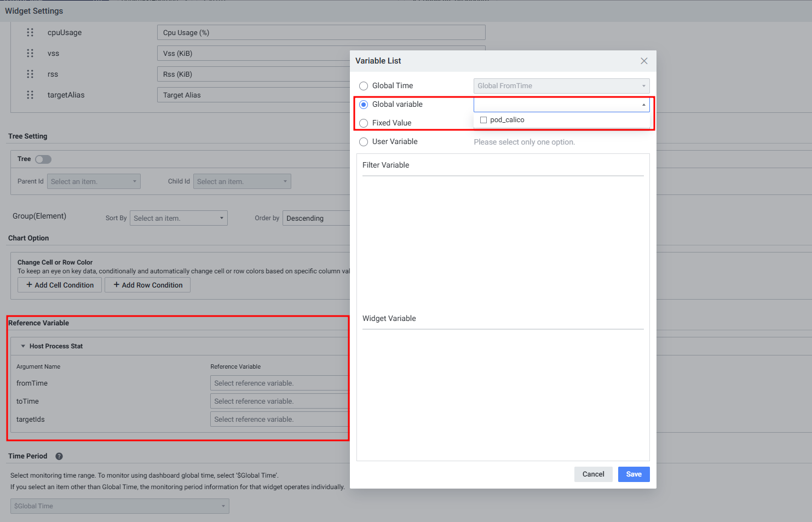Click the Add Cell Condition button

tap(60, 285)
